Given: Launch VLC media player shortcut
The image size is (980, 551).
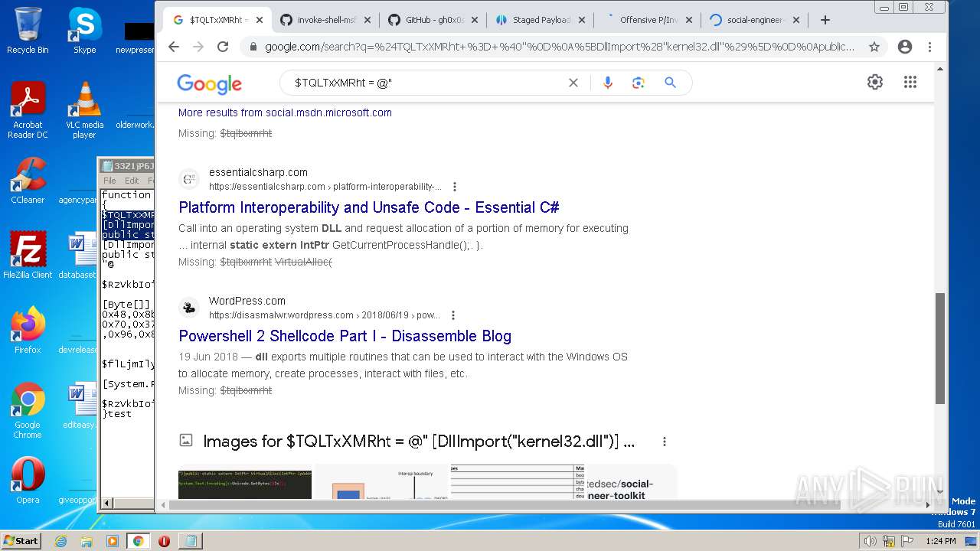Looking at the screenshot, I should point(84,110).
